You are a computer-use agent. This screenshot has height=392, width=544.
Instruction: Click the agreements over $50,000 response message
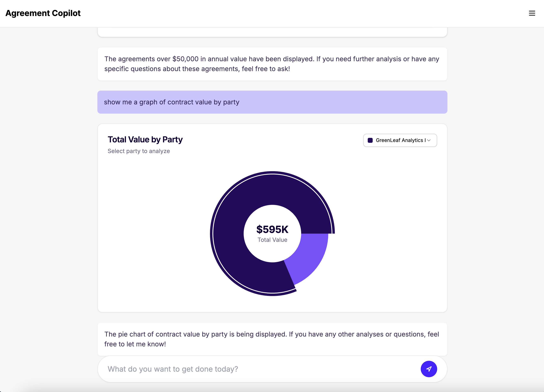click(x=272, y=64)
